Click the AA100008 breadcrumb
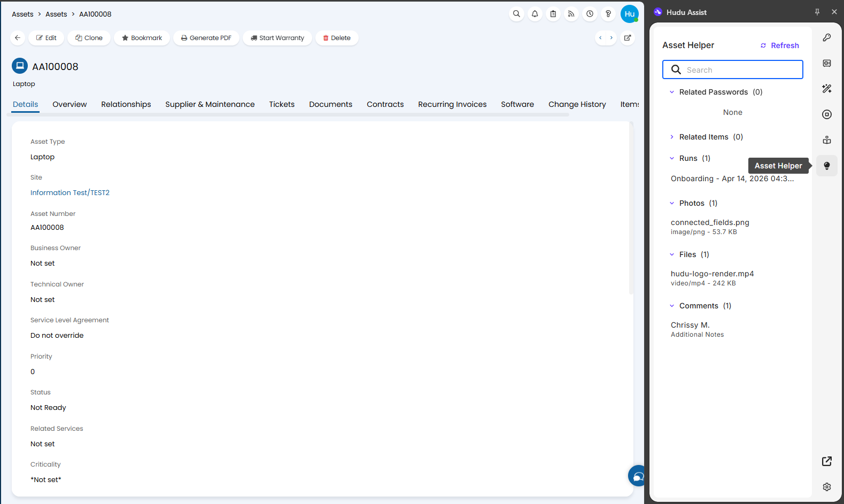 95,14
